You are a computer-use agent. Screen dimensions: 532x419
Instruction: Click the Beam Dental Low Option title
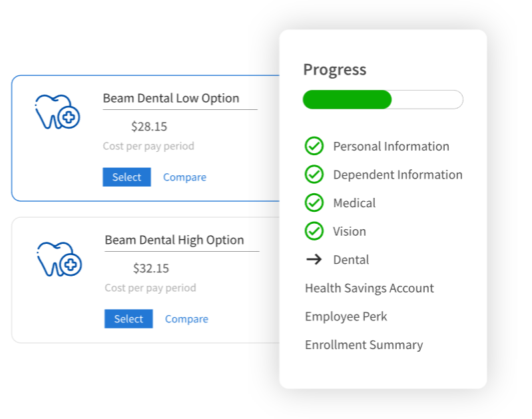(171, 98)
